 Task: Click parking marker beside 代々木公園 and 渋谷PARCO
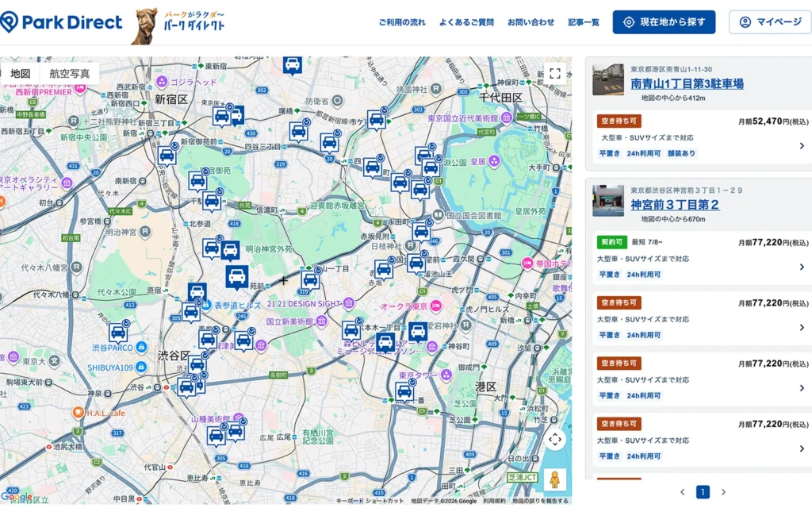click(x=118, y=333)
